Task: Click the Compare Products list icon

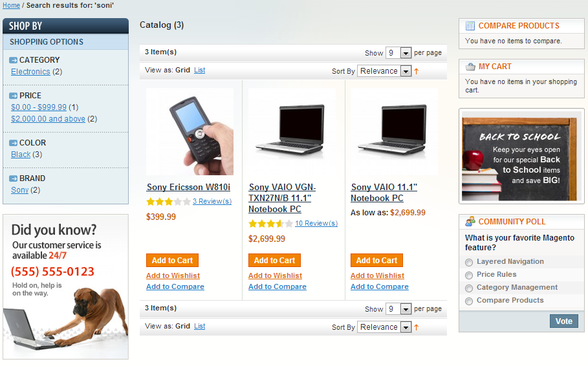Action: [x=470, y=26]
